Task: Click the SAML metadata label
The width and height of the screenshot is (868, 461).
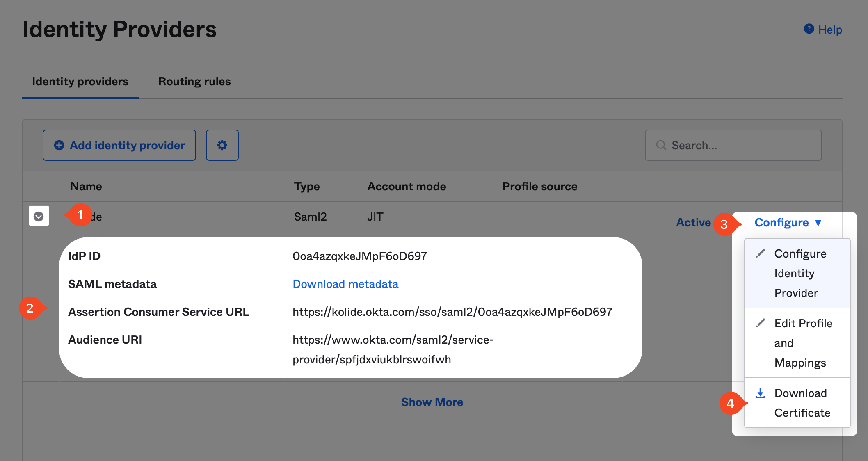Action: pos(112,284)
